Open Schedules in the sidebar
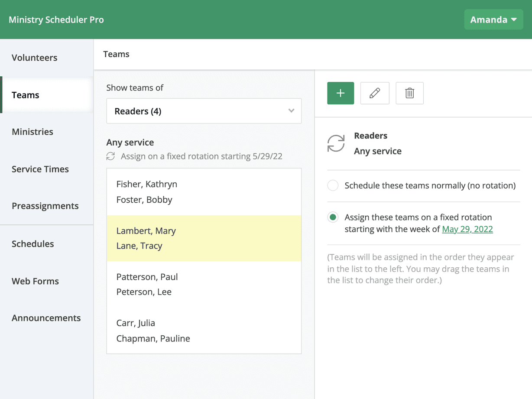Viewport: 532px width, 399px height. 47,244
